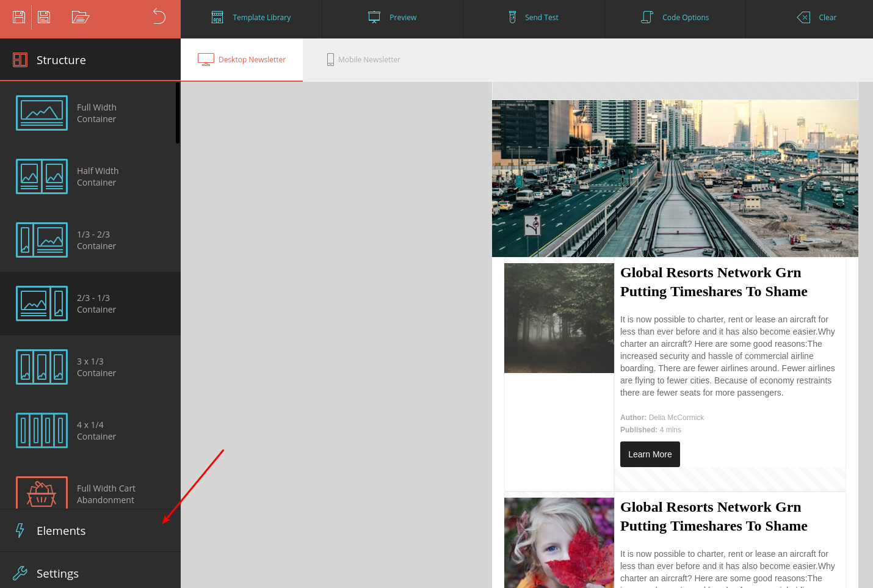Viewport: 873px width, 588px height.
Task: Select the Full Width Container icon
Action: click(x=42, y=113)
